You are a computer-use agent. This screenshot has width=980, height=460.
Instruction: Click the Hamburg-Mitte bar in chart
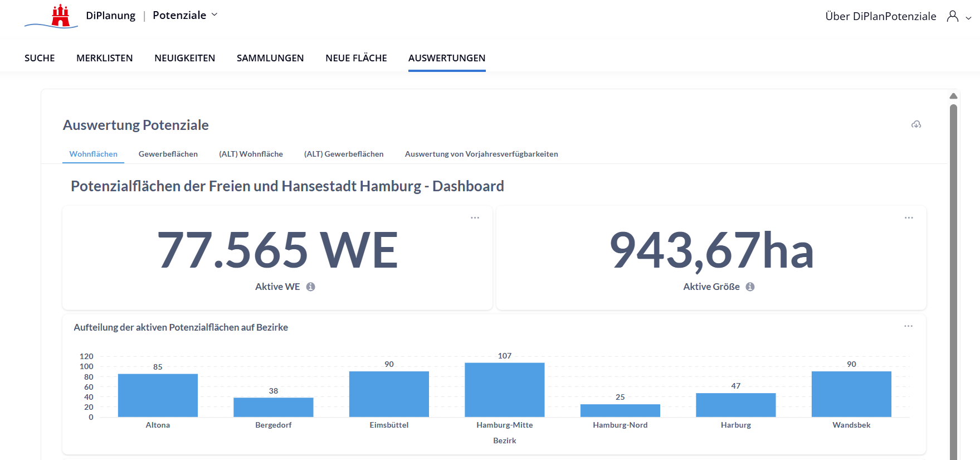point(504,390)
